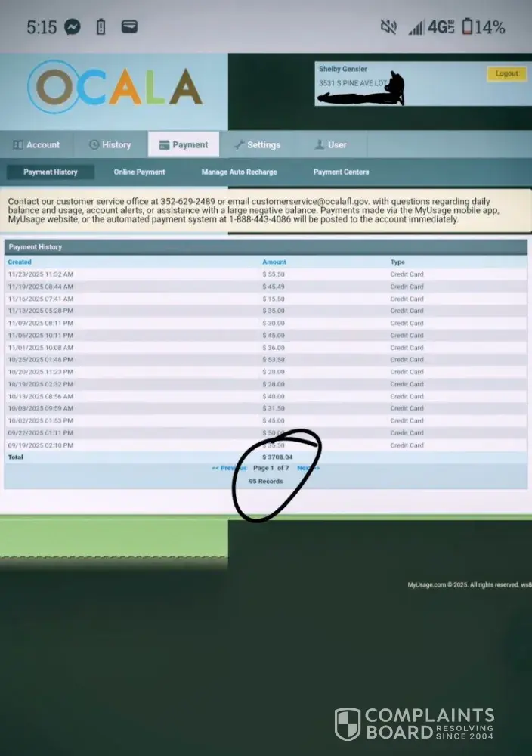Select the 11/09/2025 08:11 PM row date
Image resolution: width=532 pixels, height=756 pixels.
tap(41, 323)
